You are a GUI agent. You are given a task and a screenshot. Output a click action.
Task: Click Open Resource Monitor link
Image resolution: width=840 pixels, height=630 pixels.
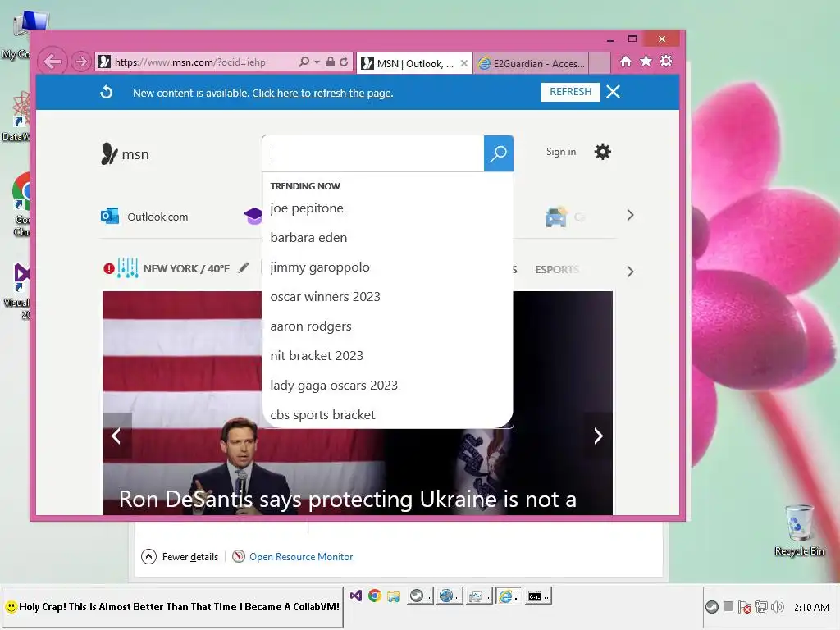[293, 557]
